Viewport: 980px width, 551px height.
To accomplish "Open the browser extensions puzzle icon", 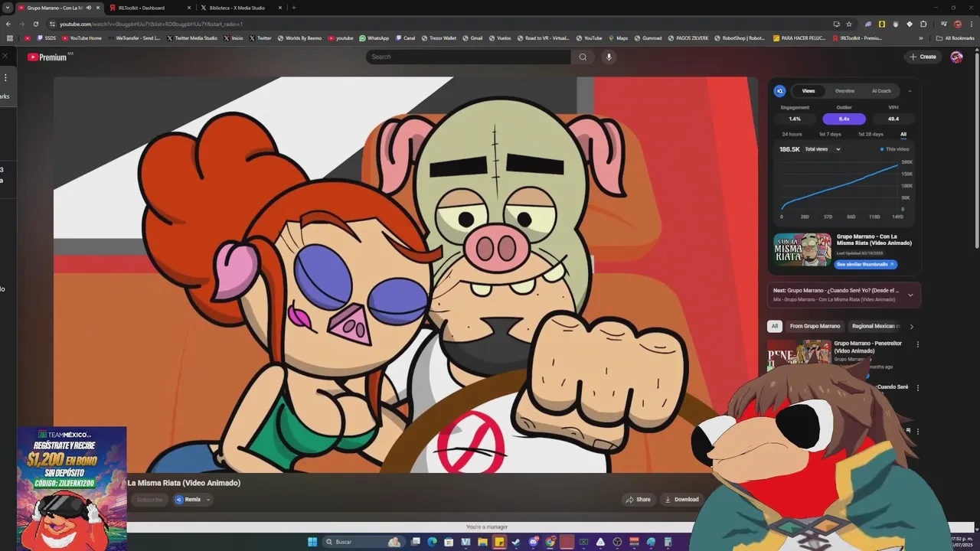I will [923, 24].
